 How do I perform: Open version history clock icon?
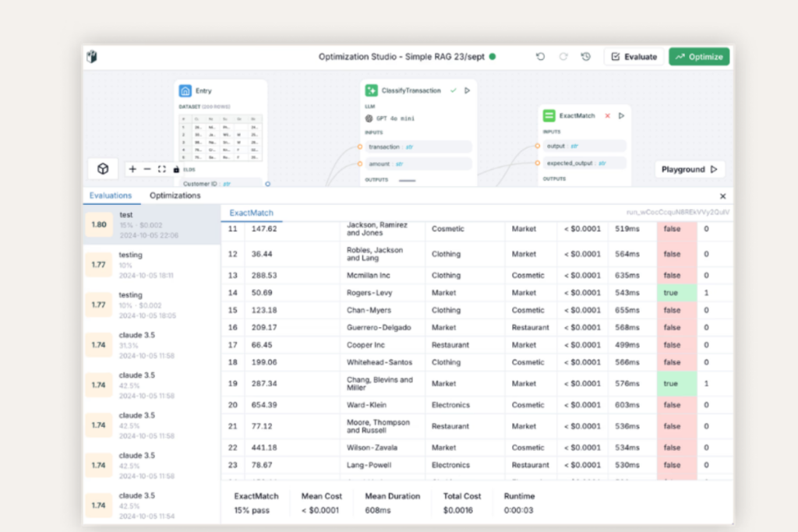586,56
